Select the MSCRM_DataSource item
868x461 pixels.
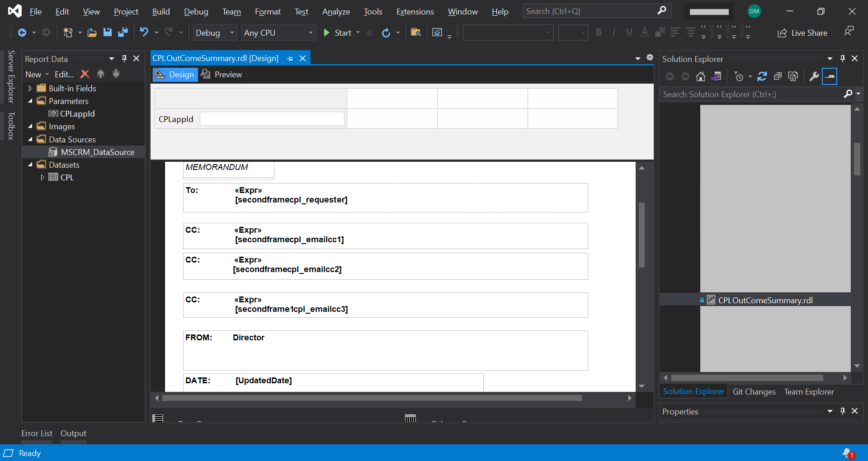(x=97, y=152)
